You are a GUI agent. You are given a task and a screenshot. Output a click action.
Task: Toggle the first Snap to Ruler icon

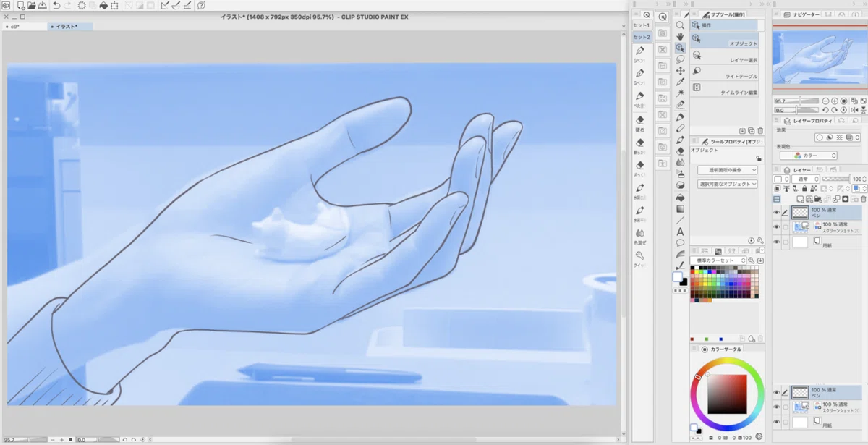(x=165, y=6)
